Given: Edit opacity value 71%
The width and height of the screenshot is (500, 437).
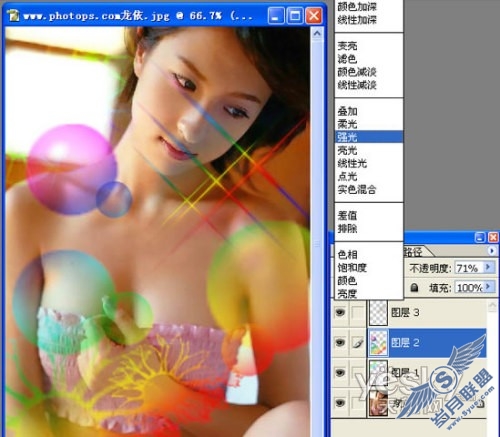Looking at the screenshot, I should [469, 268].
